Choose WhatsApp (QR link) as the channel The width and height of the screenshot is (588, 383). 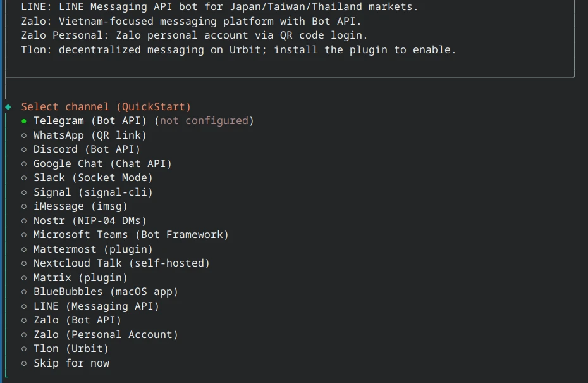[x=90, y=135]
